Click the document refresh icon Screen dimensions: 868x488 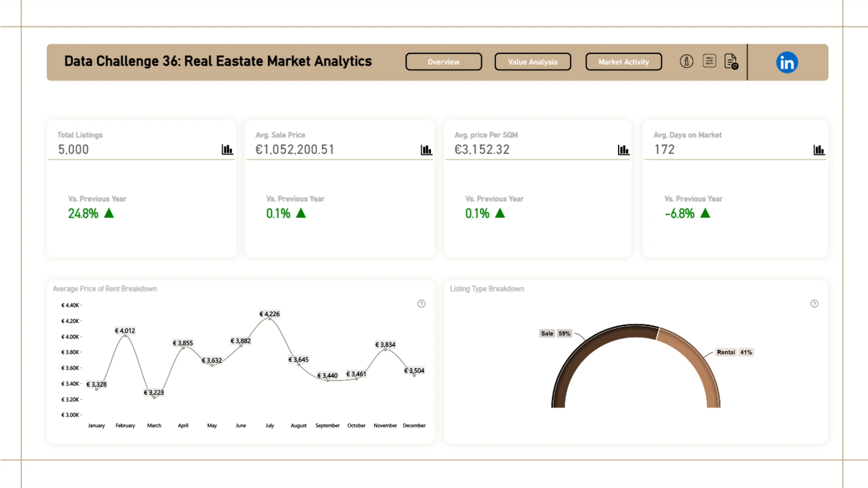(x=731, y=61)
